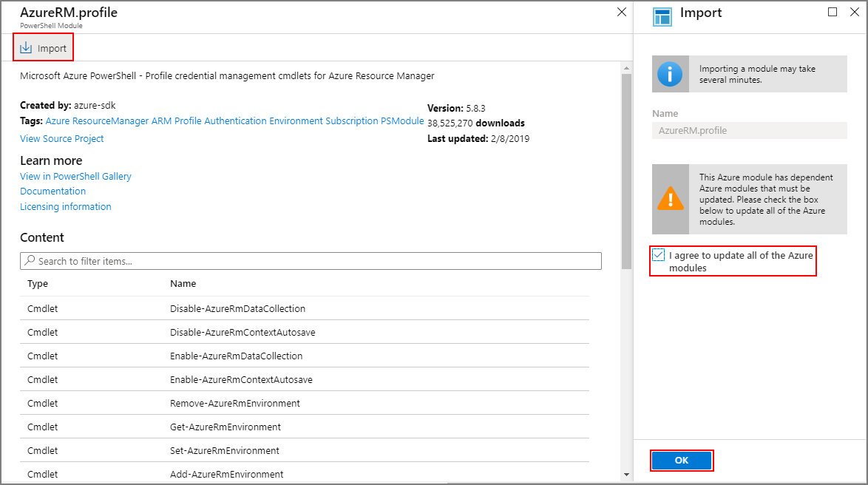
Task: Click the search magnifier icon in filter box
Action: tap(30, 260)
